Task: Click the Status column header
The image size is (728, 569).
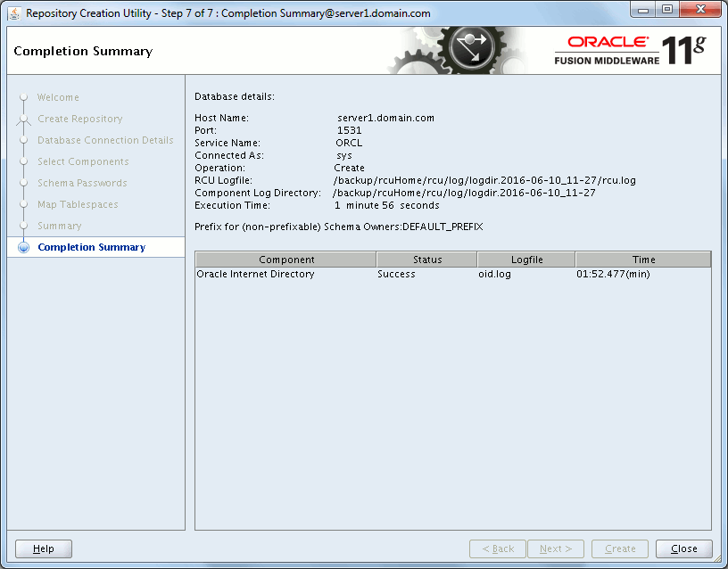Action: [x=427, y=260]
